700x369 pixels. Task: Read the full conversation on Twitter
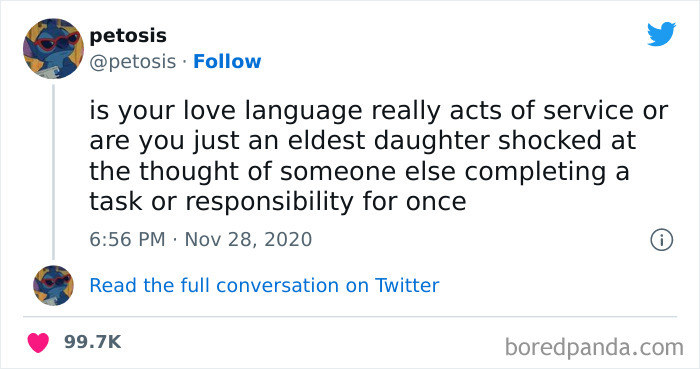tap(264, 286)
